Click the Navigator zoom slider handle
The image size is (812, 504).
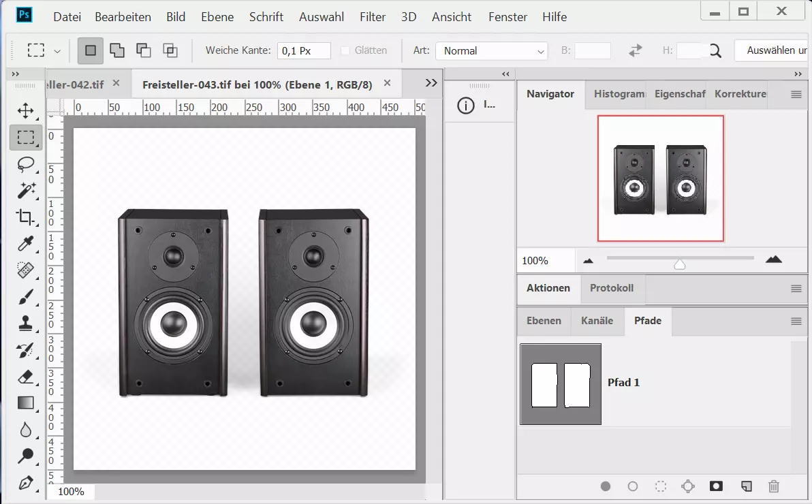point(679,264)
